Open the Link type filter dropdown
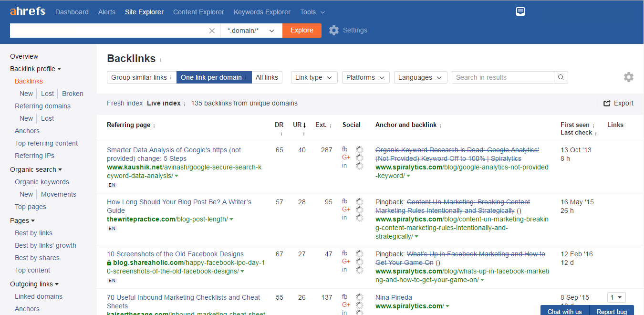The height and width of the screenshot is (315, 644). 314,77
